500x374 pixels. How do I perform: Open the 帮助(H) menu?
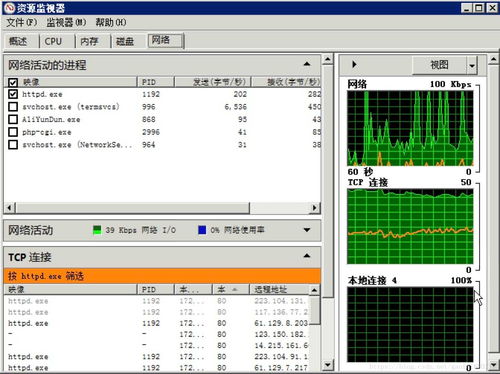(111, 22)
